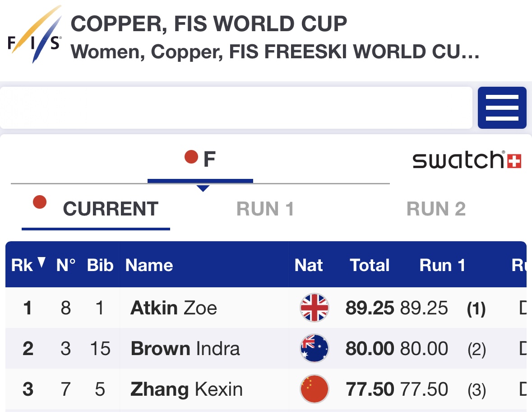Click the Australia flag icon
The height and width of the screenshot is (412, 532).
tap(315, 349)
